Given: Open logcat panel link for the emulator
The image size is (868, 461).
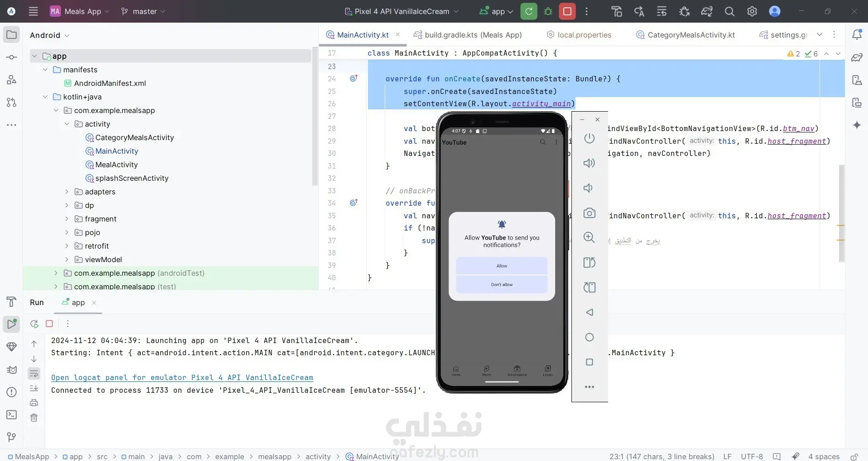Looking at the screenshot, I should (182, 378).
